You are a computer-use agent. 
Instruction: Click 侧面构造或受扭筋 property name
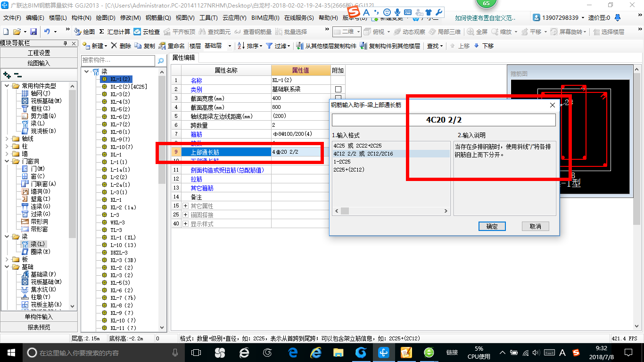coord(227,170)
